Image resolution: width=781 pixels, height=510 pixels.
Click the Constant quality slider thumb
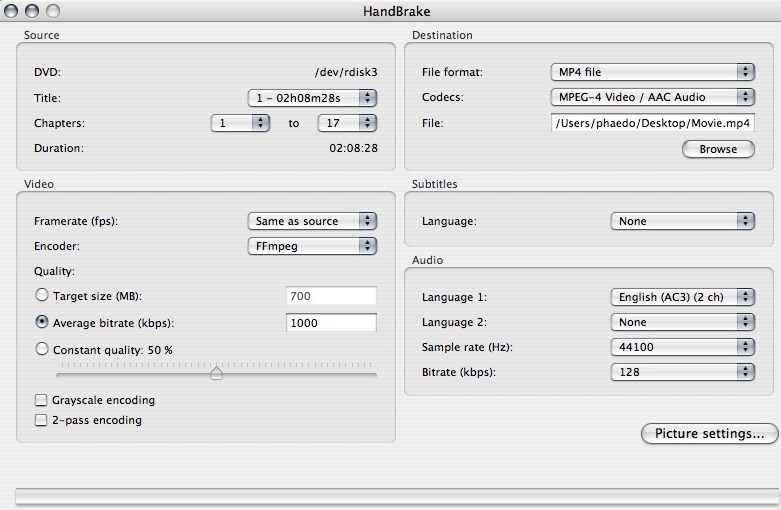[216, 373]
